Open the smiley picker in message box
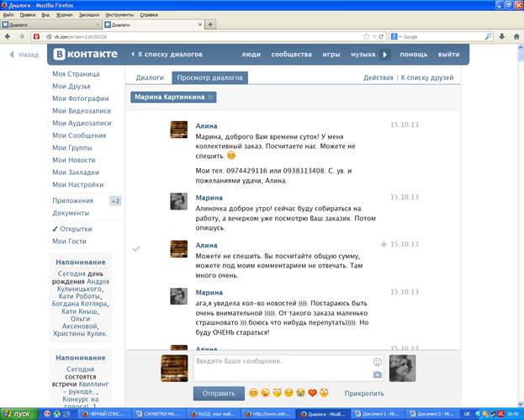This screenshot has width=524, height=420. coord(378,362)
